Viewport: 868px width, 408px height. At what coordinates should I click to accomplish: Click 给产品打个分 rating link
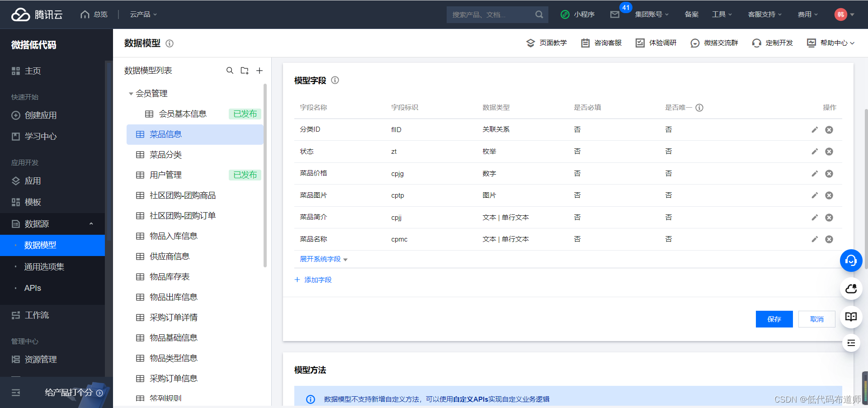point(74,393)
